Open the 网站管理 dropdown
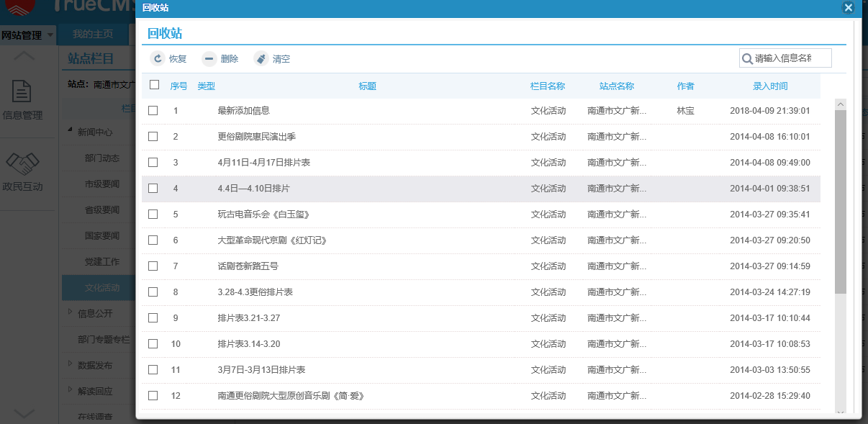 coord(27,35)
